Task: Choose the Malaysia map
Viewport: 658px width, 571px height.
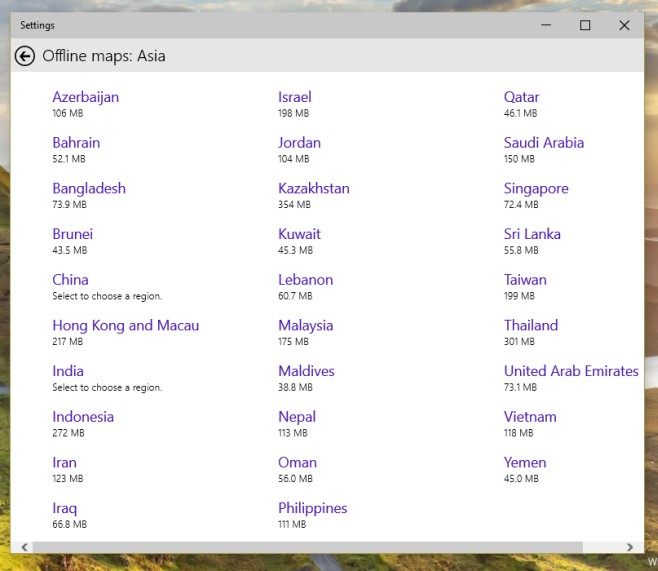Action: click(306, 326)
